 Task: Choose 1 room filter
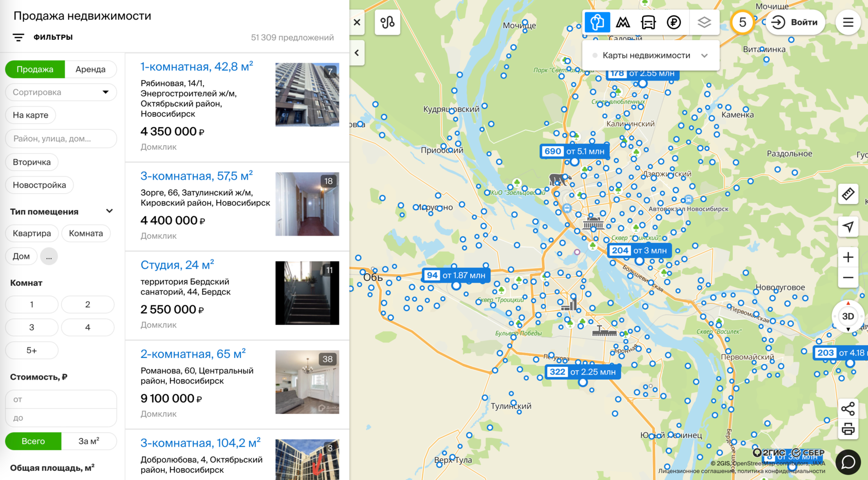[x=32, y=304]
